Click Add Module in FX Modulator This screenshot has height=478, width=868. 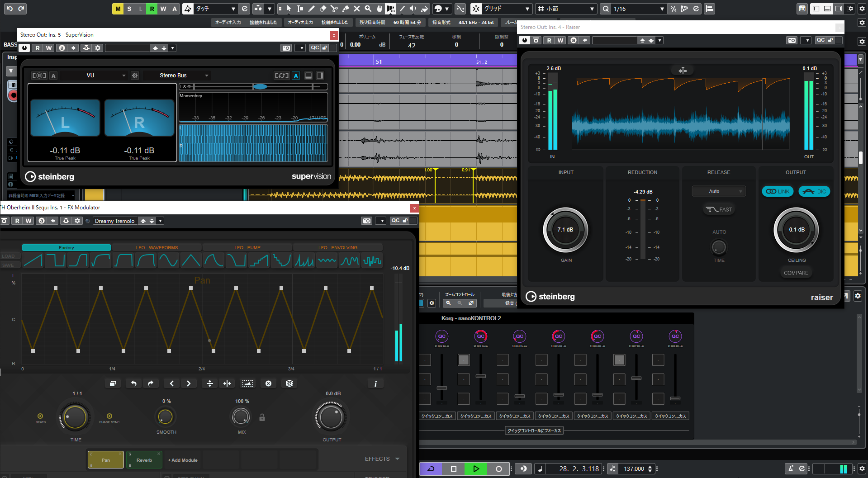click(x=183, y=460)
